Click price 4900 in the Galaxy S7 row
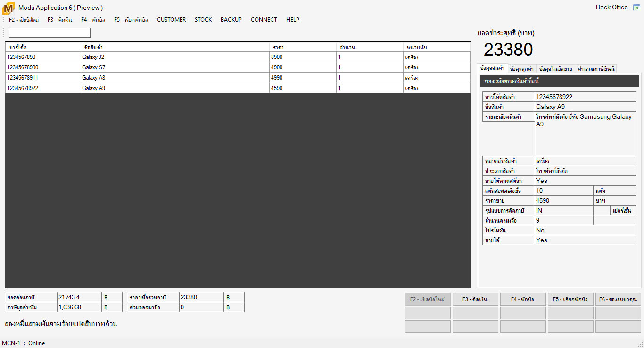The width and height of the screenshot is (644, 348). click(x=303, y=67)
